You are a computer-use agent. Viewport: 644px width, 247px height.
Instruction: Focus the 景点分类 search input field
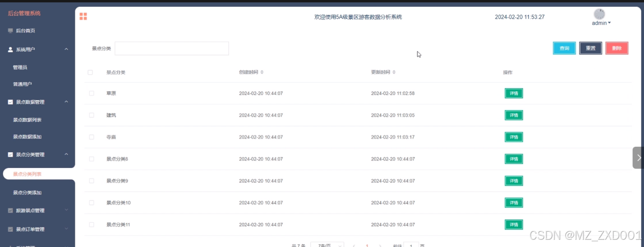pyautogui.click(x=172, y=48)
